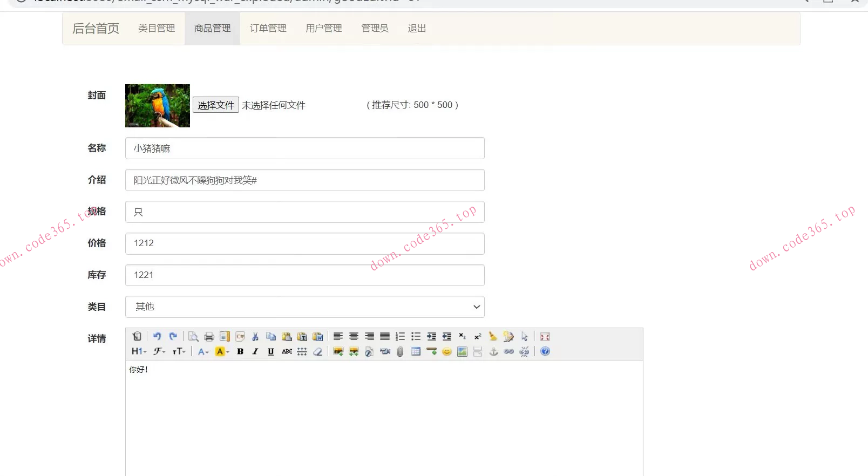Apply subscript formatting

462,336
